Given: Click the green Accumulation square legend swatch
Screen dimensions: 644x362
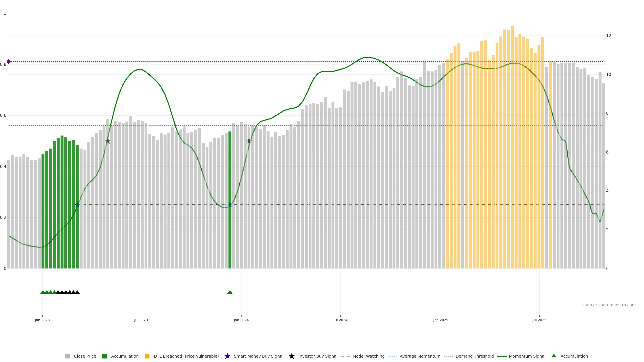Looking at the screenshot, I should (x=104, y=356).
